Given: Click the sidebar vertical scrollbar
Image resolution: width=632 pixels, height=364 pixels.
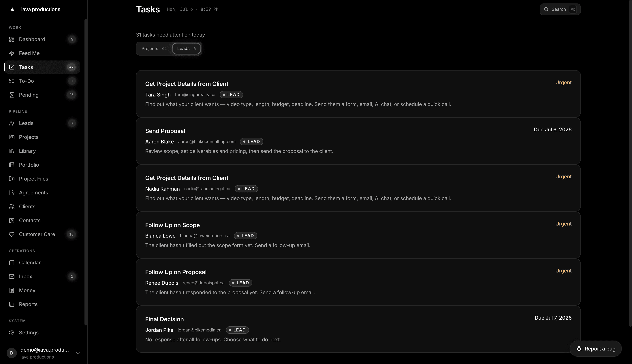Looking at the screenshot, I should pyautogui.click(x=86, y=172).
